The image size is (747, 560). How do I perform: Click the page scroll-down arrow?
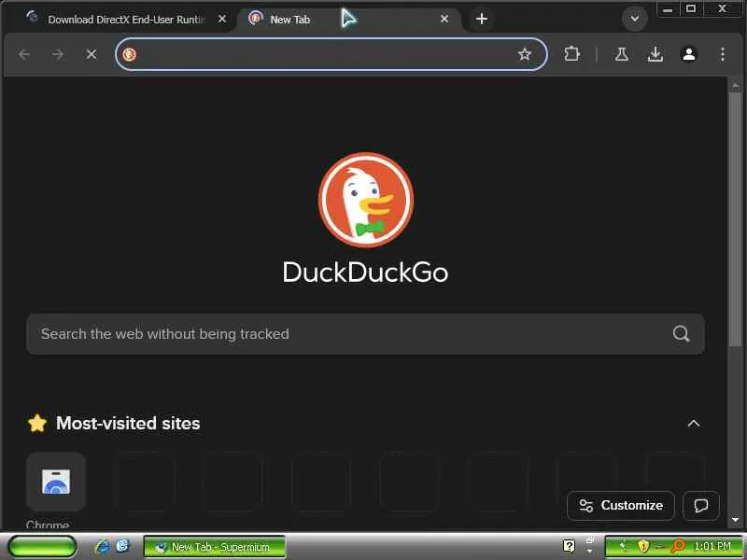(735, 520)
